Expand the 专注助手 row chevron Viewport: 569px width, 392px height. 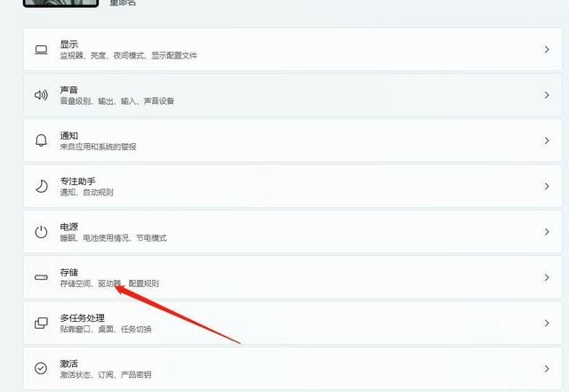coord(547,186)
